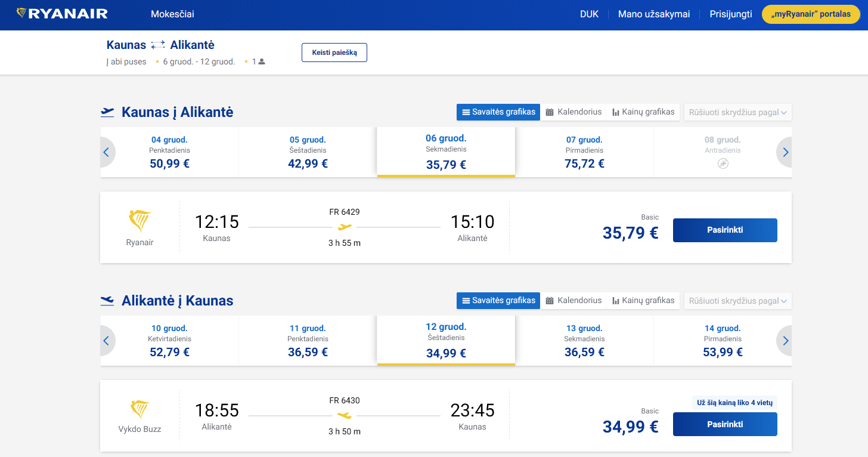Click calendar icon in outbound Kalendorius tab
This screenshot has height=457, width=868.
550,112
